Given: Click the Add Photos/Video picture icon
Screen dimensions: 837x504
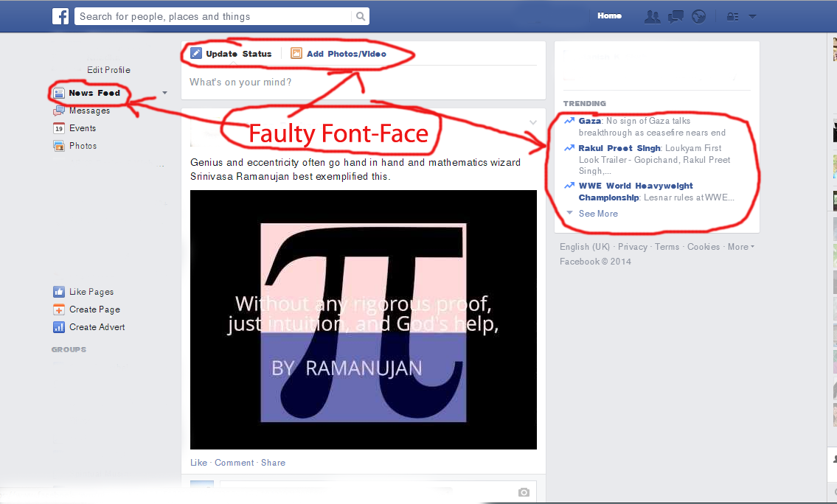Looking at the screenshot, I should click(x=296, y=53).
